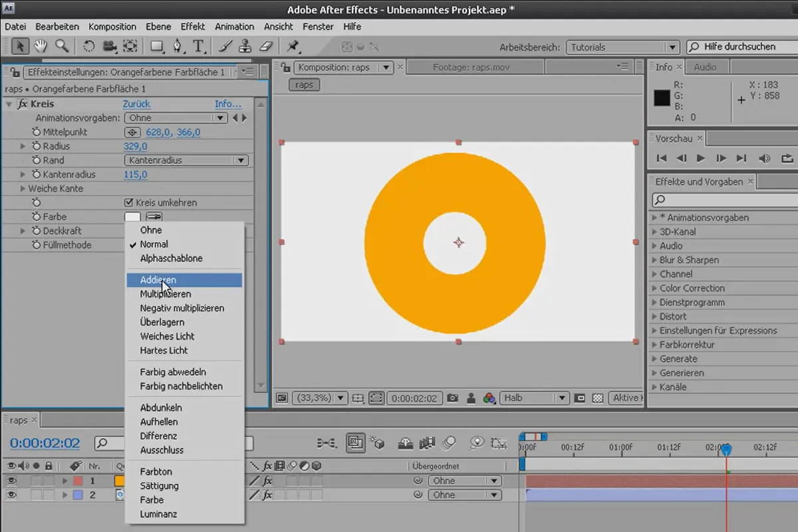Jump to first frame in Vorschau
798x532 pixels.
pyautogui.click(x=661, y=158)
